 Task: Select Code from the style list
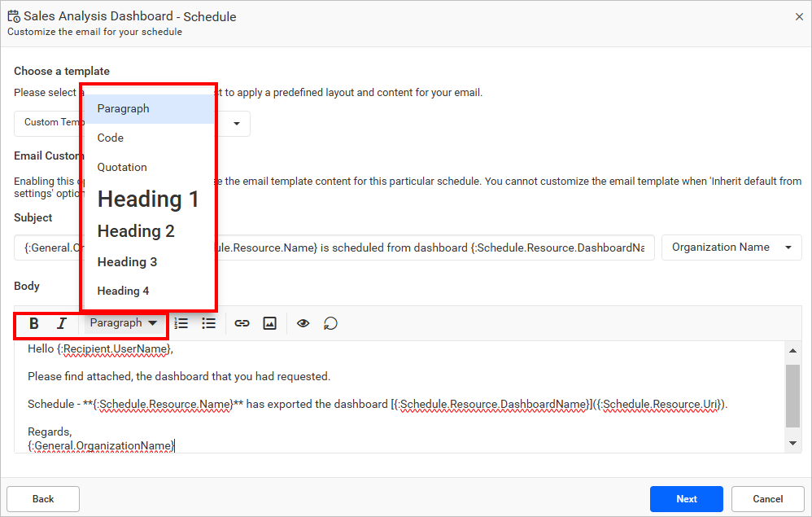tap(110, 138)
